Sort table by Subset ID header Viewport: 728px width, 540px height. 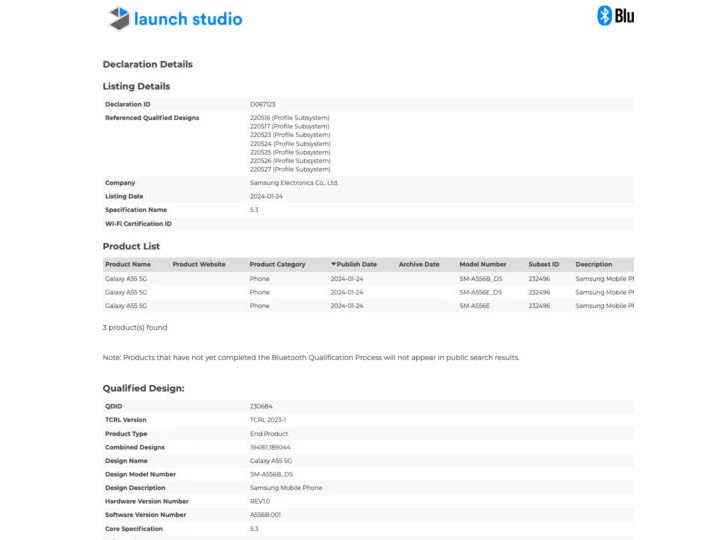point(544,264)
